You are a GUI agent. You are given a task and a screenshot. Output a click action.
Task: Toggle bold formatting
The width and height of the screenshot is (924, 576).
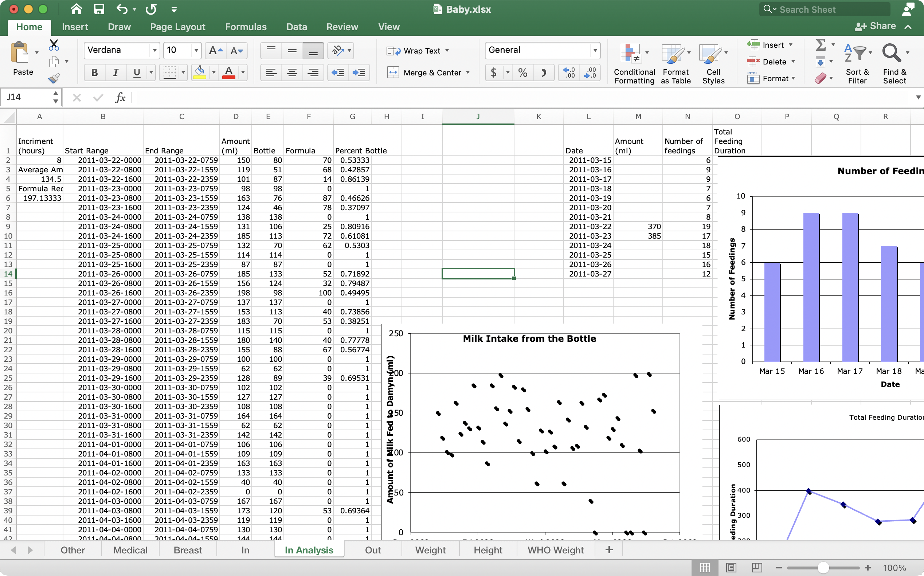[94, 73]
